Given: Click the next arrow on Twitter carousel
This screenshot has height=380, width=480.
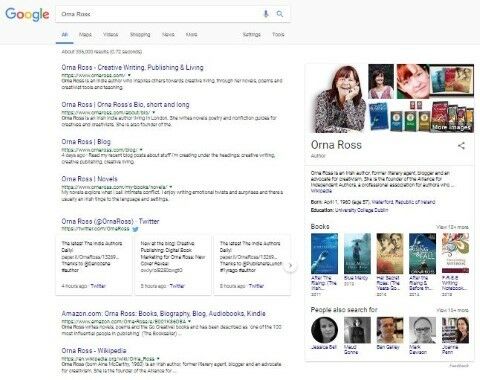Looking at the screenshot, I should pos(290,266).
